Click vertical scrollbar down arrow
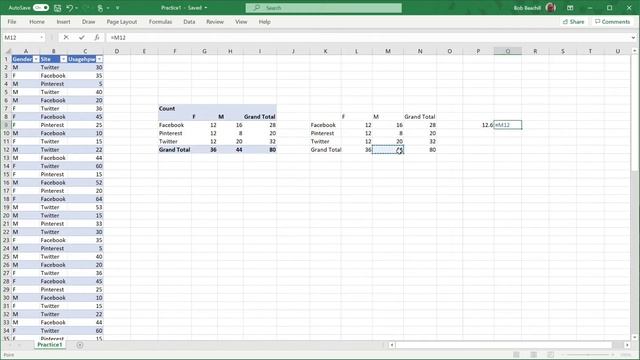 pos(634,337)
